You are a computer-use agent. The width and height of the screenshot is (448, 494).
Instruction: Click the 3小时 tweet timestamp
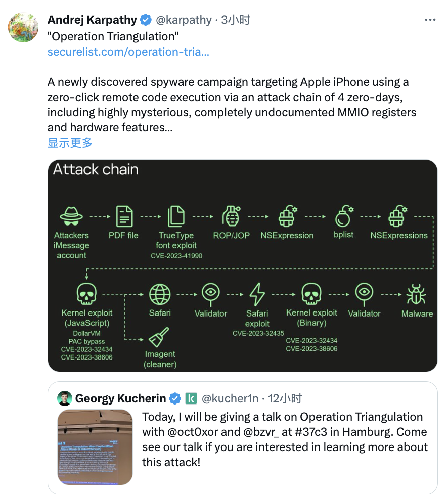(236, 20)
